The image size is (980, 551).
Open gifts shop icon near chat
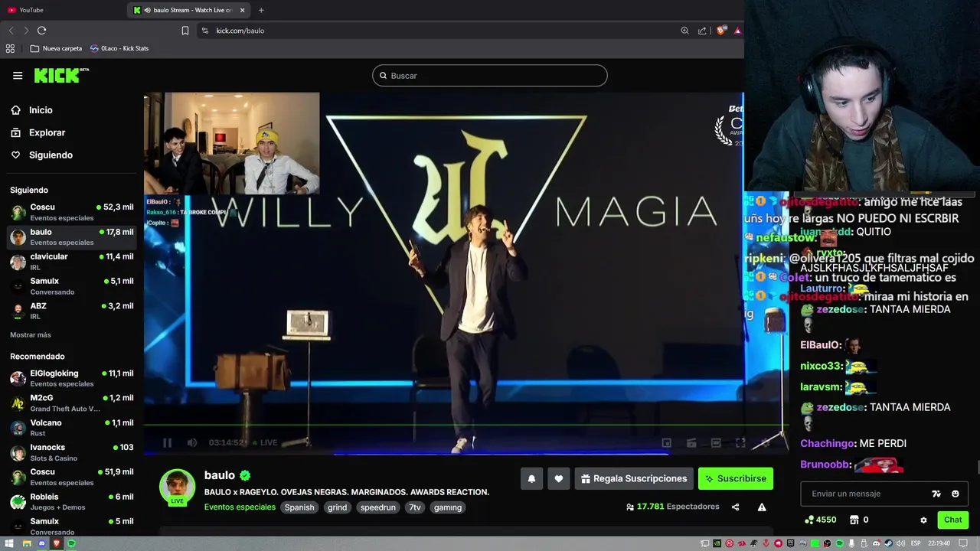pyautogui.click(x=854, y=520)
